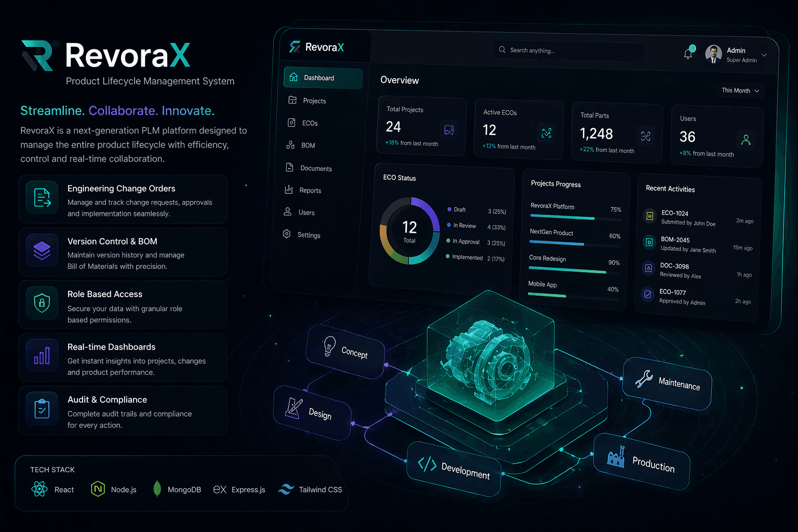
Task: Click the Total Parts card icon
Action: pyautogui.click(x=646, y=136)
